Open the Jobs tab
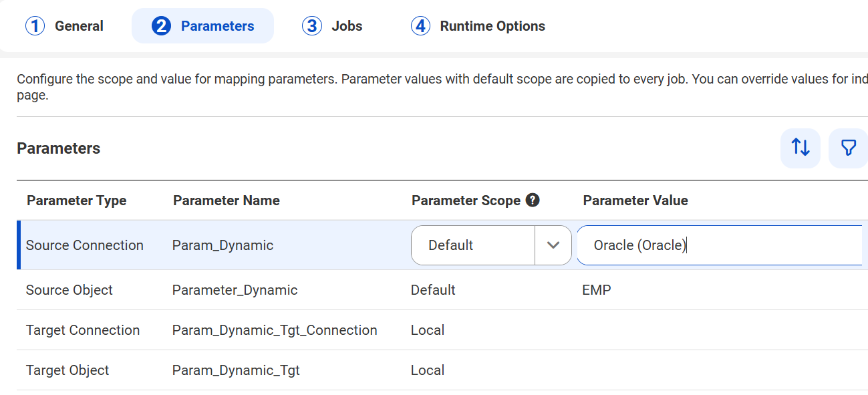Screen dimensions: 868x395 click(x=332, y=26)
